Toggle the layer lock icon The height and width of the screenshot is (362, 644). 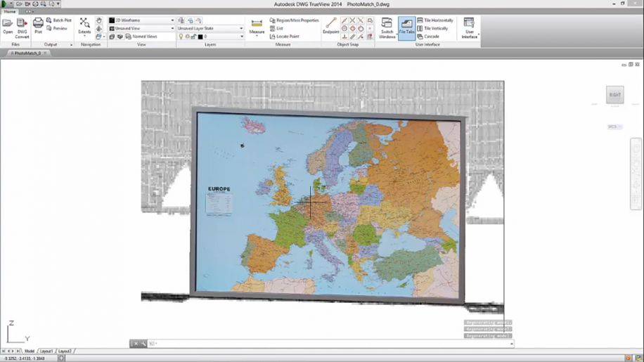click(x=193, y=36)
